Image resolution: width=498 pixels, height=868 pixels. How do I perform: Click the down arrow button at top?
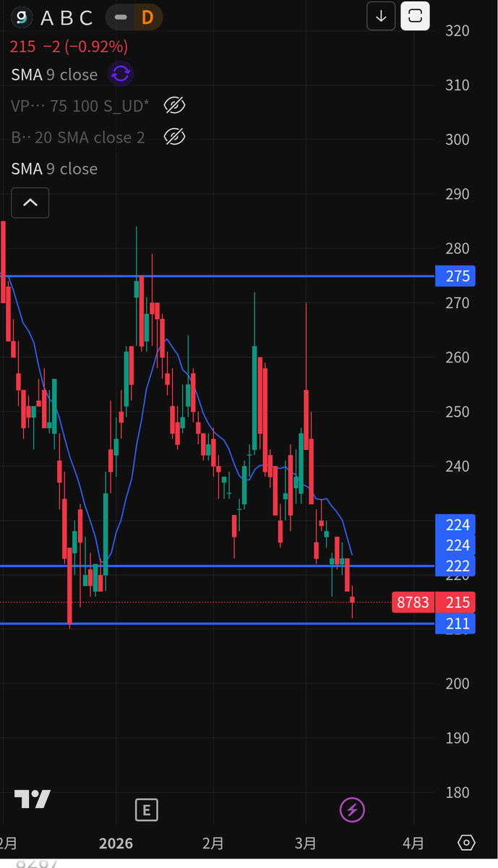[x=381, y=16]
